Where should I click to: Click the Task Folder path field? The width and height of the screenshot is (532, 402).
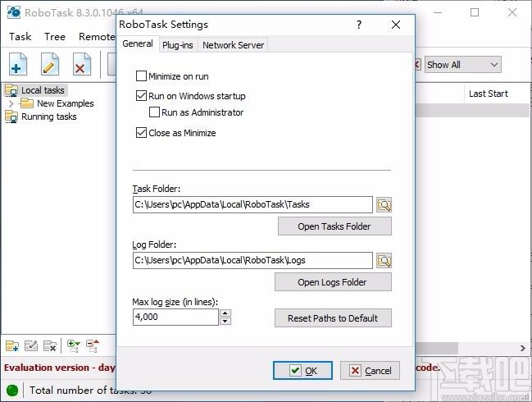252,205
